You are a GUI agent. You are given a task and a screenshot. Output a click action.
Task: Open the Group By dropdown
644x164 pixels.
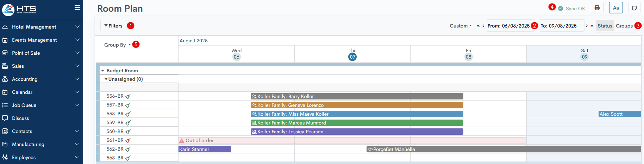pos(117,45)
